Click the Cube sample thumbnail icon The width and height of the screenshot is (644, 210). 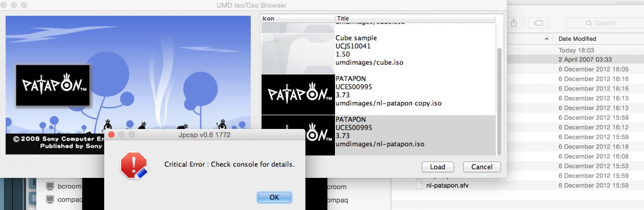coord(298,54)
